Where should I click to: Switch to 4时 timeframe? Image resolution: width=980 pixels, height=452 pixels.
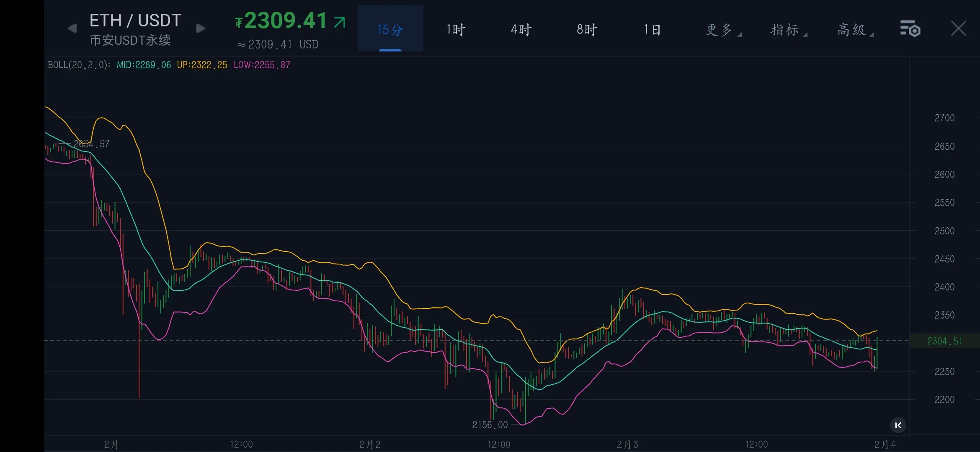tap(521, 29)
